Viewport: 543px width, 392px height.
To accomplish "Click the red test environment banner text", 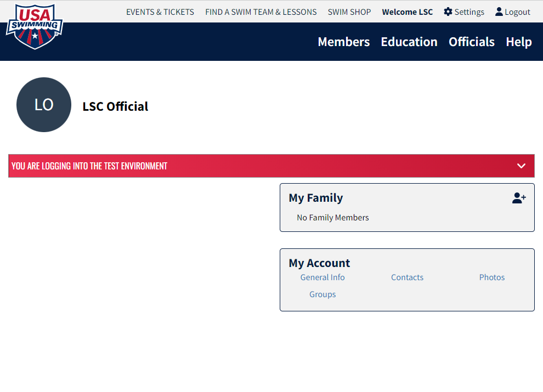I will (89, 166).
